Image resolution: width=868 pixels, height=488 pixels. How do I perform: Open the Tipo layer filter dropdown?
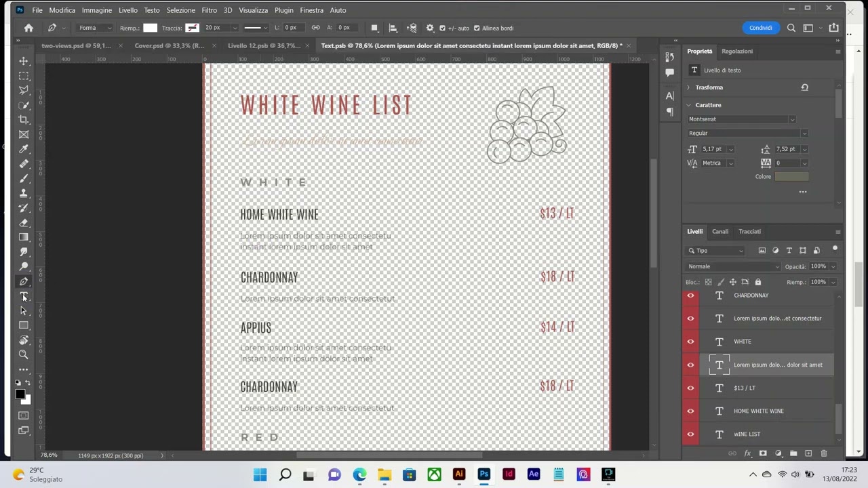point(716,251)
